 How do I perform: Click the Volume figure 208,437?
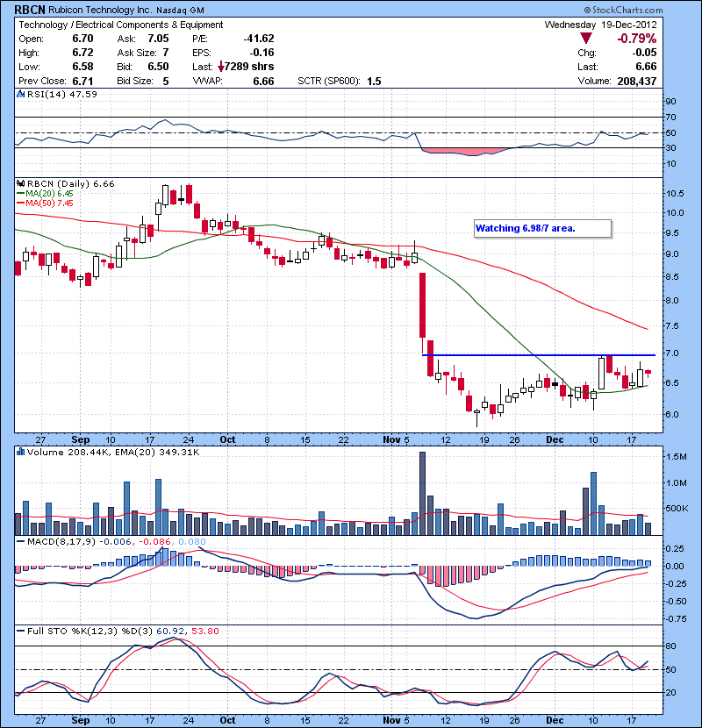click(637, 82)
